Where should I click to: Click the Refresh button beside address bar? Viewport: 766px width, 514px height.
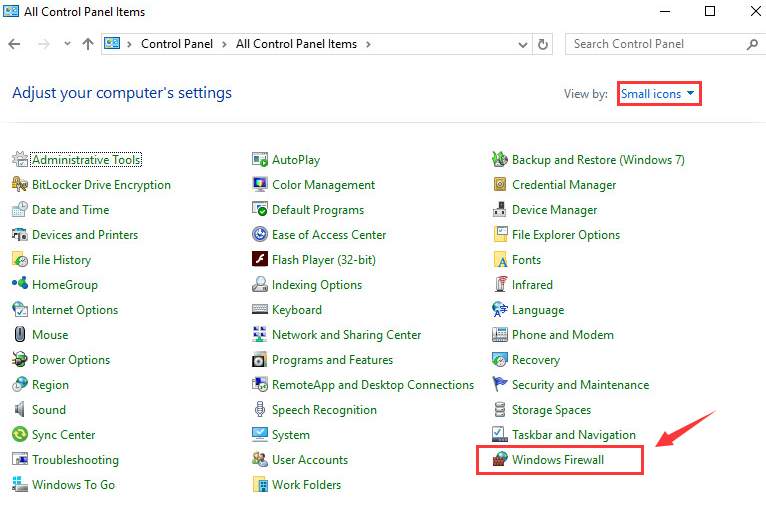(x=543, y=44)
